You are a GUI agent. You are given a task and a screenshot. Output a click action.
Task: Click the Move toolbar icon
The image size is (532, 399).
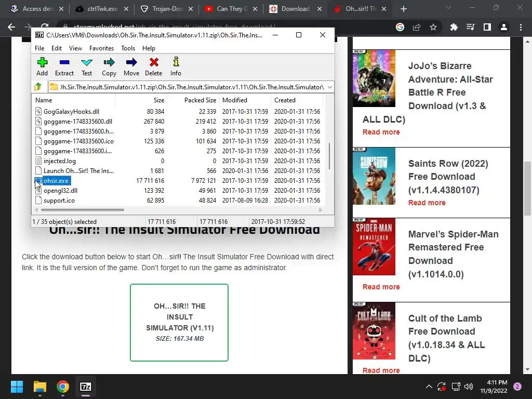tap(131, 66)
